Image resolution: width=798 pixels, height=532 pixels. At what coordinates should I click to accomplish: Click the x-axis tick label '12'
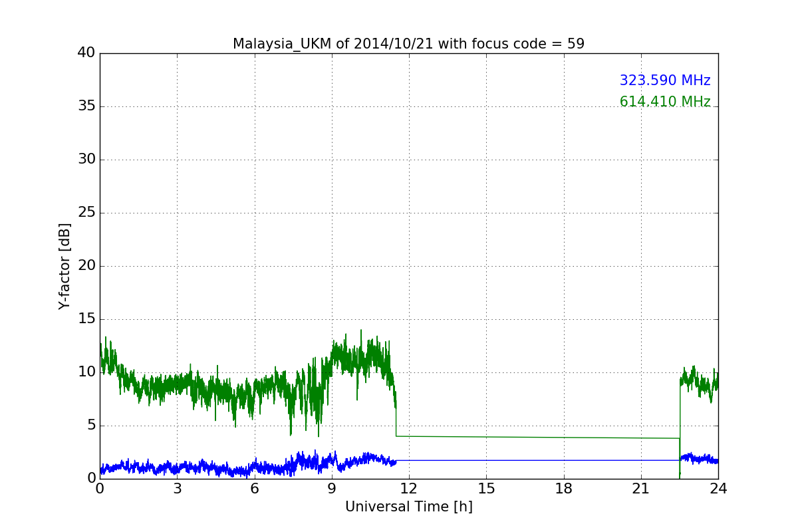point(409,489)
